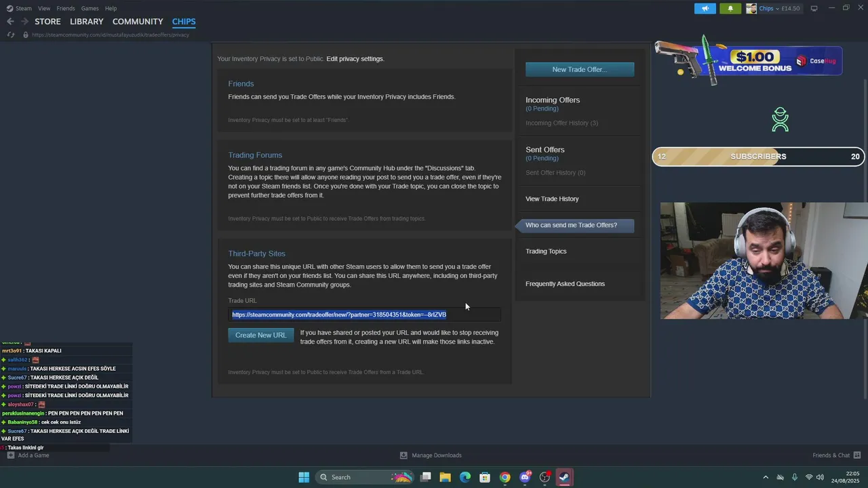Click the steamcommunity address bar URL
The width and height of the screenshot is (868, 488).
point(111,35)
